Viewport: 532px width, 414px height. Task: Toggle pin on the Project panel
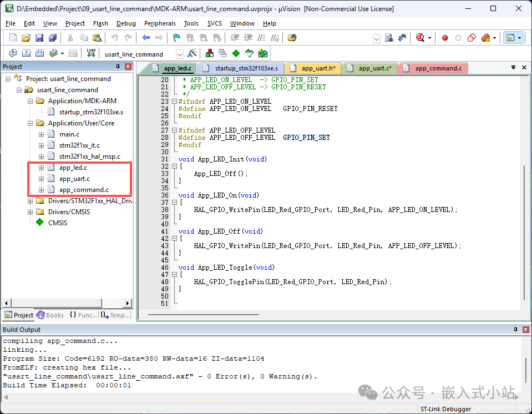tap(118, 67)
